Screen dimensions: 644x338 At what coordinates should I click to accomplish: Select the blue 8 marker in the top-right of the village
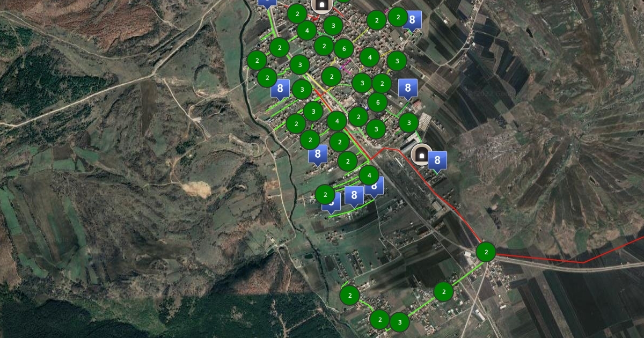click(412, 21)
